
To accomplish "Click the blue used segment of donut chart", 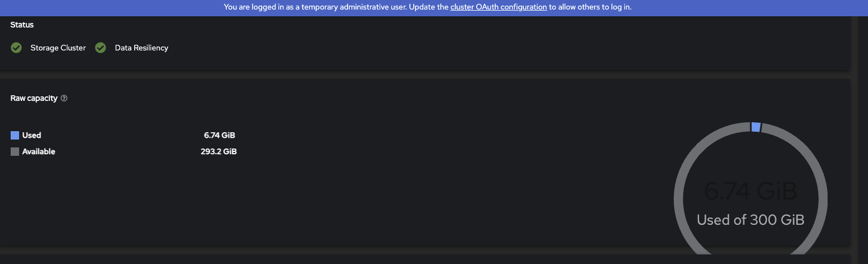I will 756,127.
